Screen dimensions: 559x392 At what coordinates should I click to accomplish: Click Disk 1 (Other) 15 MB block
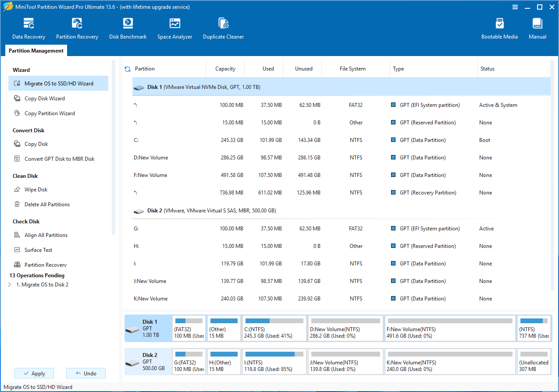[x=224, y=328]
